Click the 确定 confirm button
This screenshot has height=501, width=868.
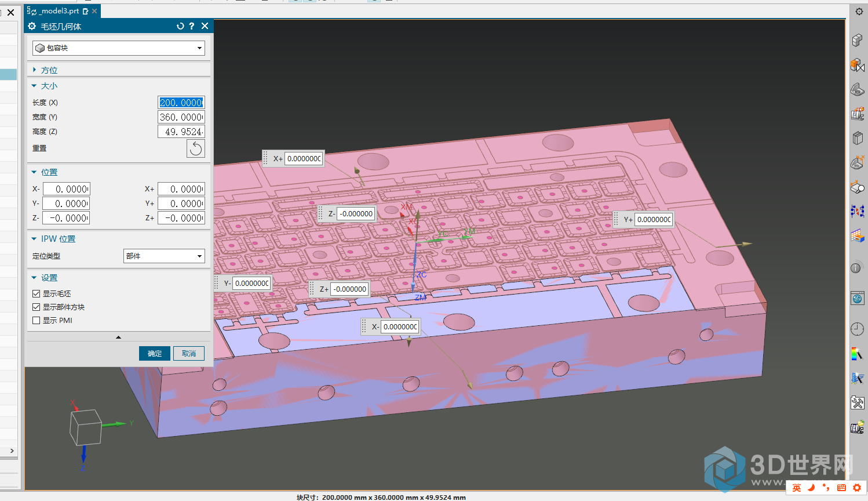click(155, 354)
